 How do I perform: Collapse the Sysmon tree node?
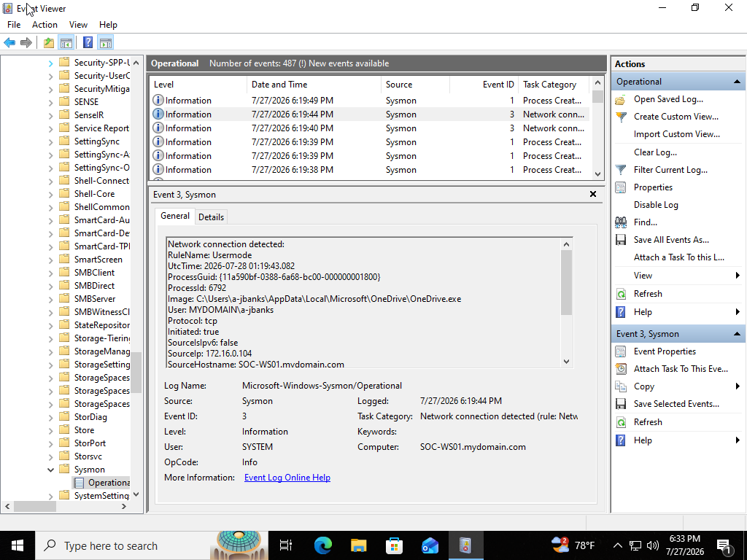tap(50, 470)
